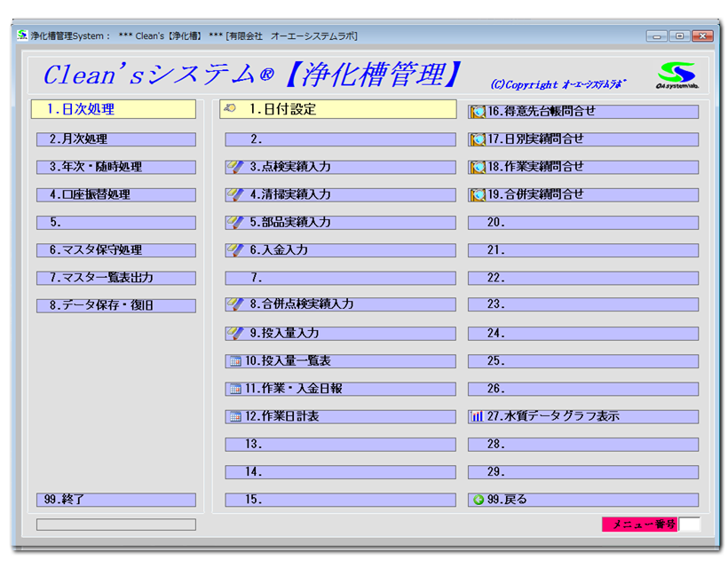This screenshot has height=568, width=728.
Task: Click the blank status field below 99.終了
Action: coord(116,525)
